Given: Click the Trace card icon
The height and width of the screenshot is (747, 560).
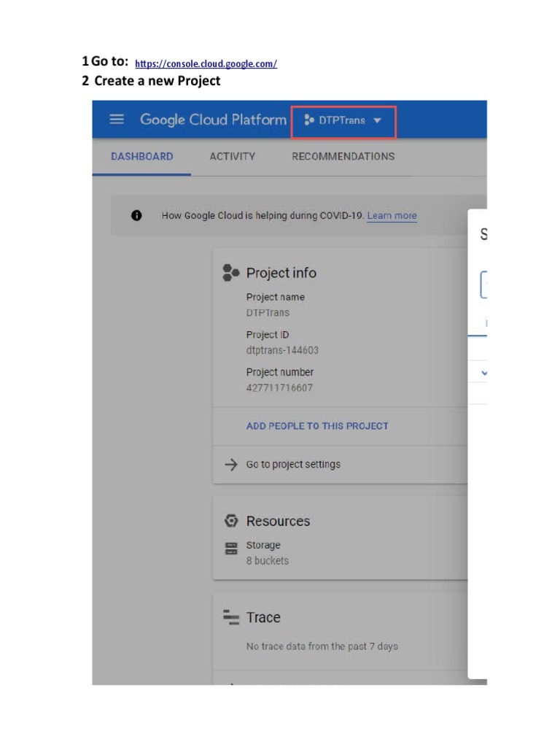Looking at the screenshot, I should [231, 617].
